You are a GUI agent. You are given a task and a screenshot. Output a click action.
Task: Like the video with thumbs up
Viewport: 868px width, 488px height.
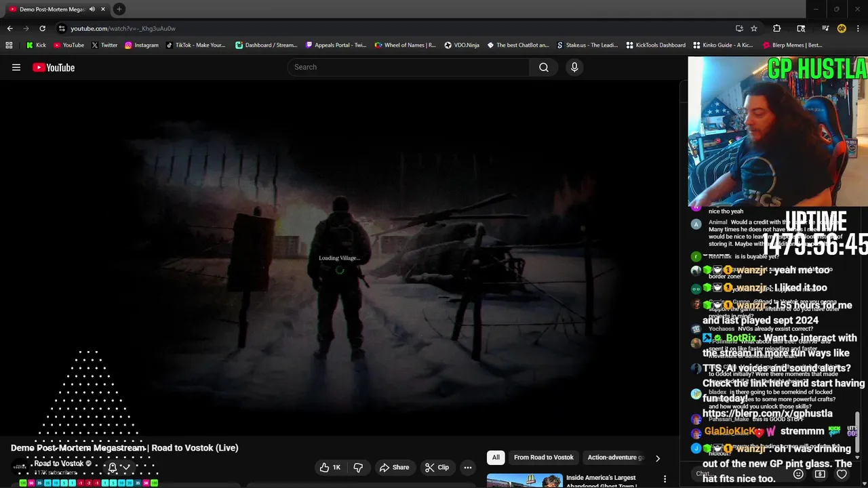(x=331, y=467)
